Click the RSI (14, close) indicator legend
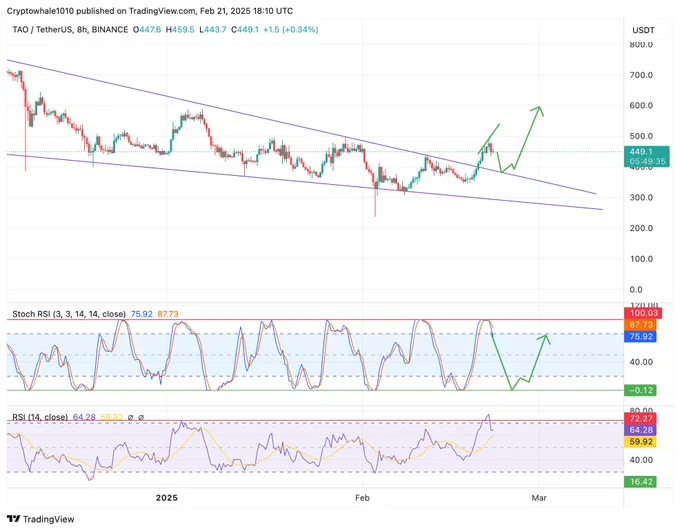Screen dimensions: 680x531 40,417
